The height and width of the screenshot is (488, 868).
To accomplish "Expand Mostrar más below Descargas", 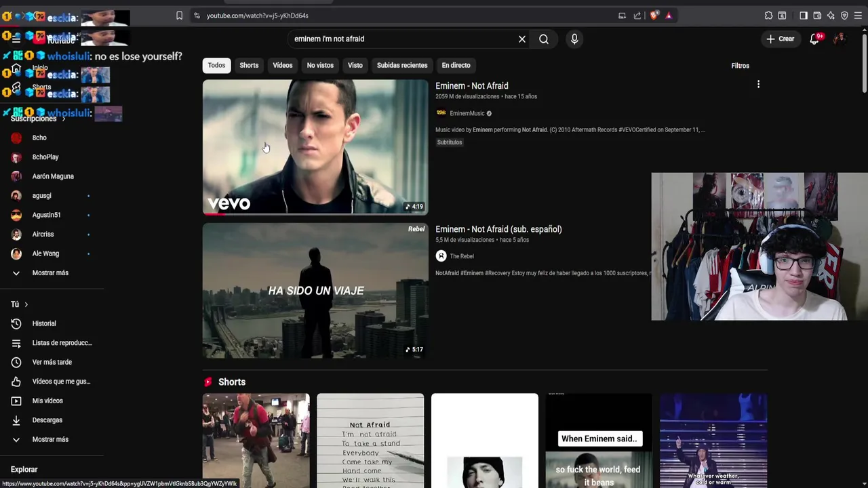I will (x=52, y=440).
